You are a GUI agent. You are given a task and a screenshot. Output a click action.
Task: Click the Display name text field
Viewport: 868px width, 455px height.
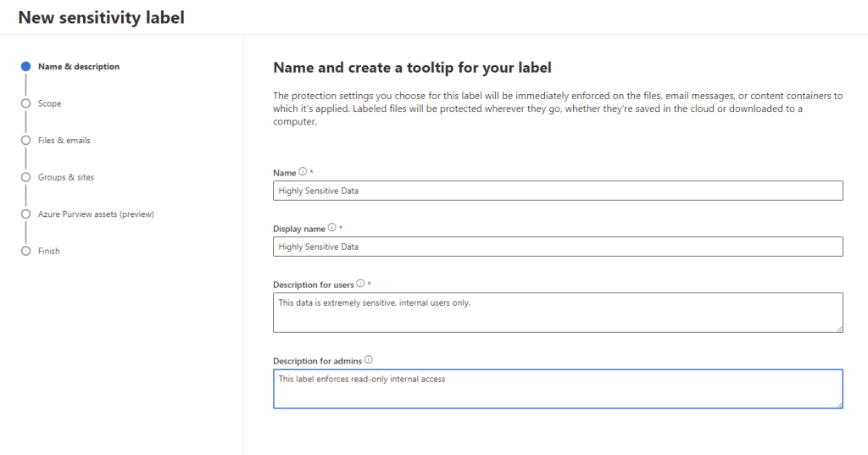click(x=558, y=247)
